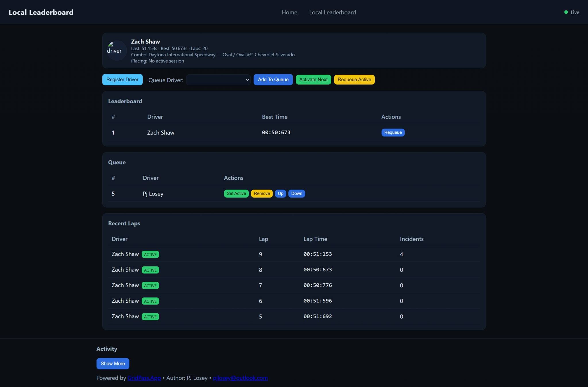Click the Best Time column header

pyautogui.click(x=275, y=117)
